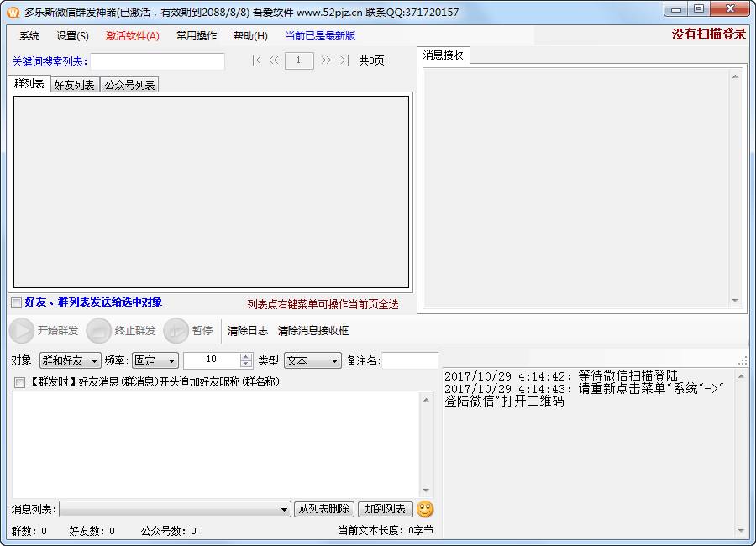
Task: Maximize the window
Action: tap(699, 9)
